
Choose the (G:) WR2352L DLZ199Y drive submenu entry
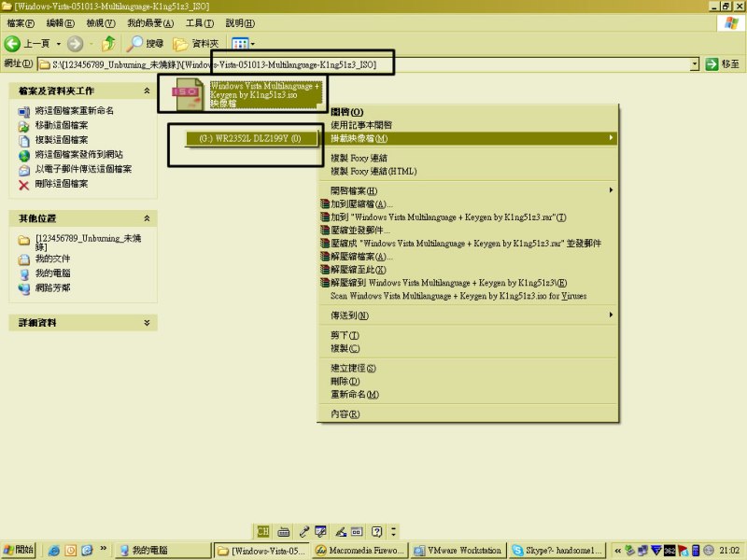point(250,138)
